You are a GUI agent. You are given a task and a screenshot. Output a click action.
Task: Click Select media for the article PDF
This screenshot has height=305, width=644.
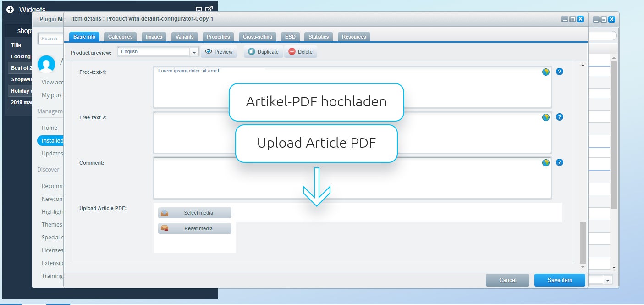coord(195,213)
